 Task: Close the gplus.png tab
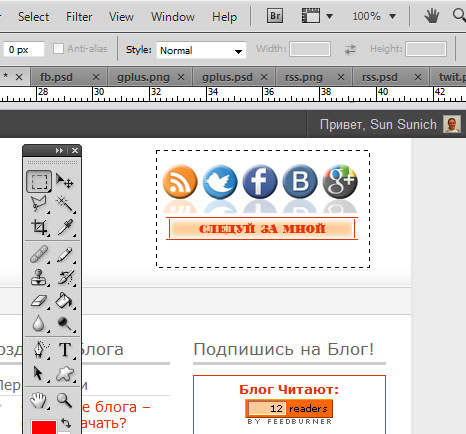coord(181,77)
